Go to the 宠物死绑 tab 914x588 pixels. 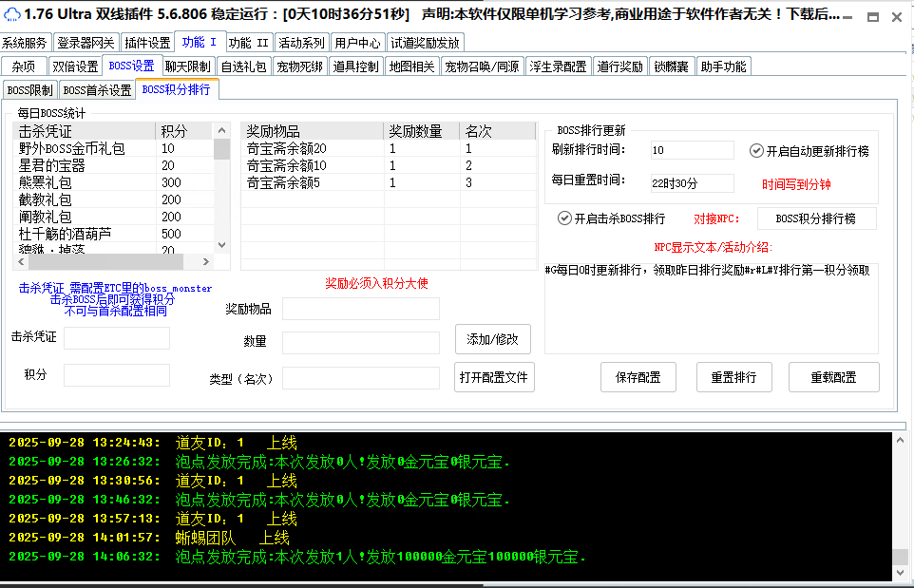(299, 66)
